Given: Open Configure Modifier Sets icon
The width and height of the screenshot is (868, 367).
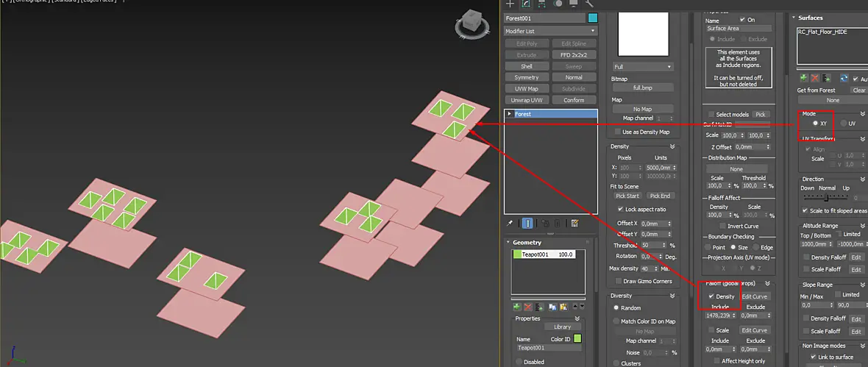Looking at the screenshot, I should pyautogui.click(x=574, y=223).
